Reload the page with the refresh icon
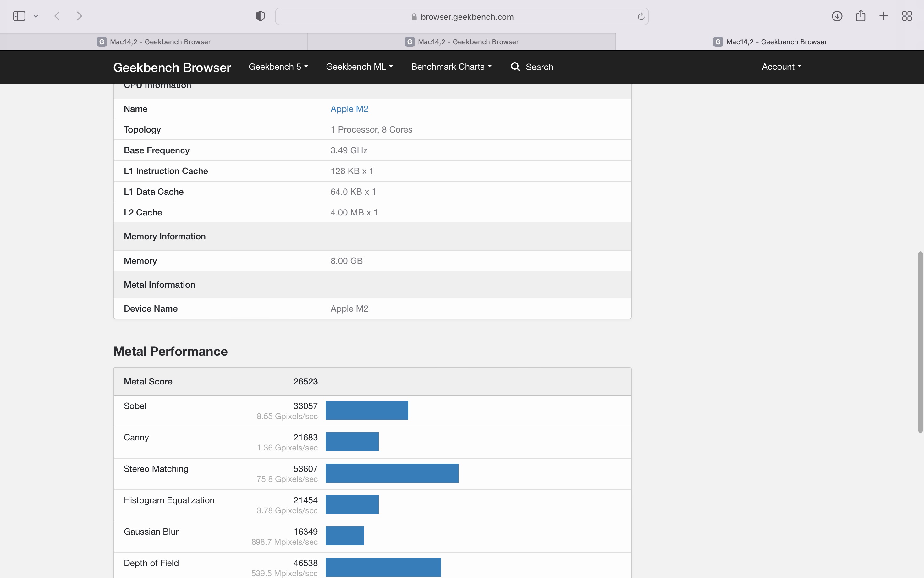The image size is (924, 578). point(641,16)
